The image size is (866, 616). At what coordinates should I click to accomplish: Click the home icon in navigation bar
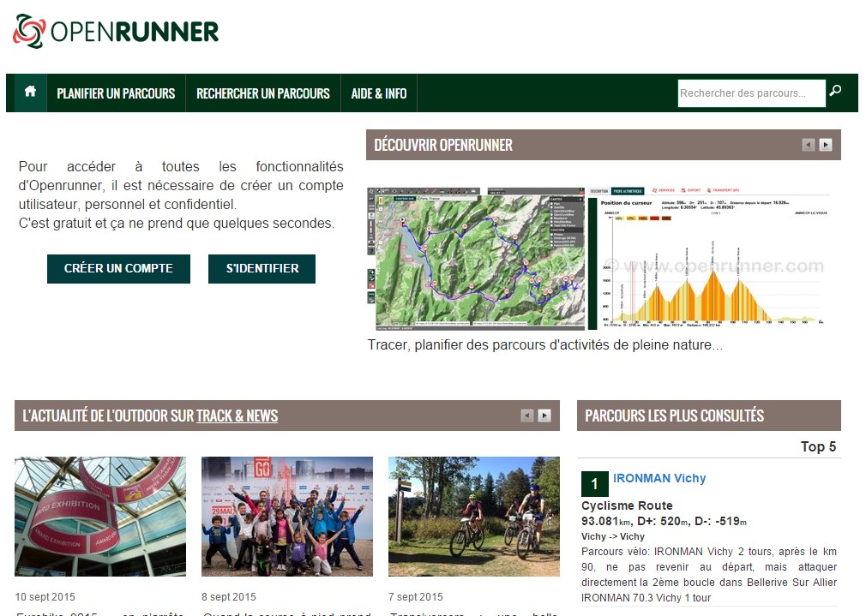pyautogui.click(x=30, y=93)
